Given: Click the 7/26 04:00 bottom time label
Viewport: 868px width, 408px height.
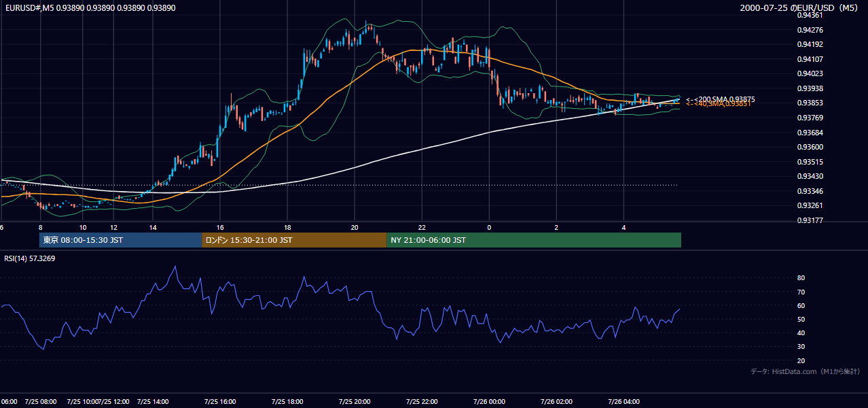Looking at the screenshot, I should coord(624,402).
